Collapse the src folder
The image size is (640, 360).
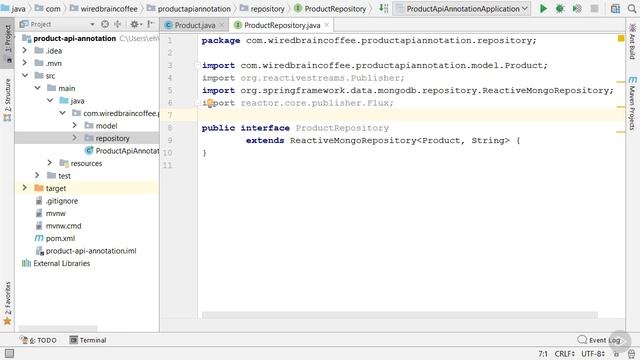pos(24,76)
